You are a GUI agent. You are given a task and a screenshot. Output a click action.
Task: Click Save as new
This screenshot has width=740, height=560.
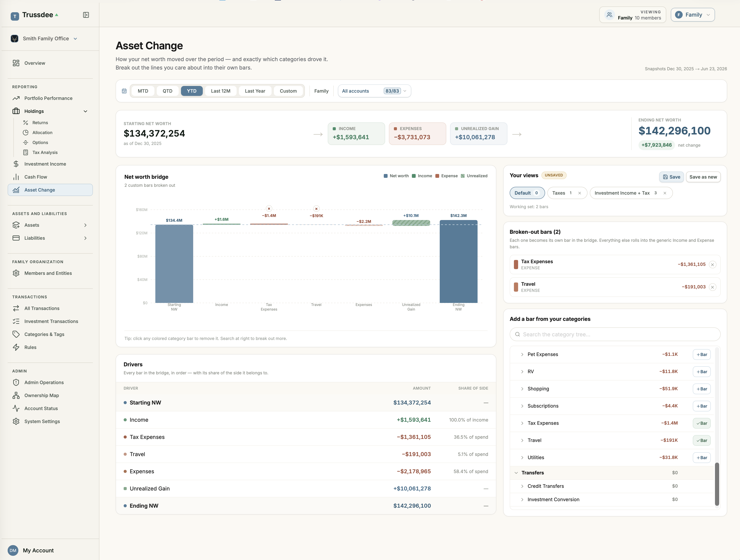click(x=703, y=177)
